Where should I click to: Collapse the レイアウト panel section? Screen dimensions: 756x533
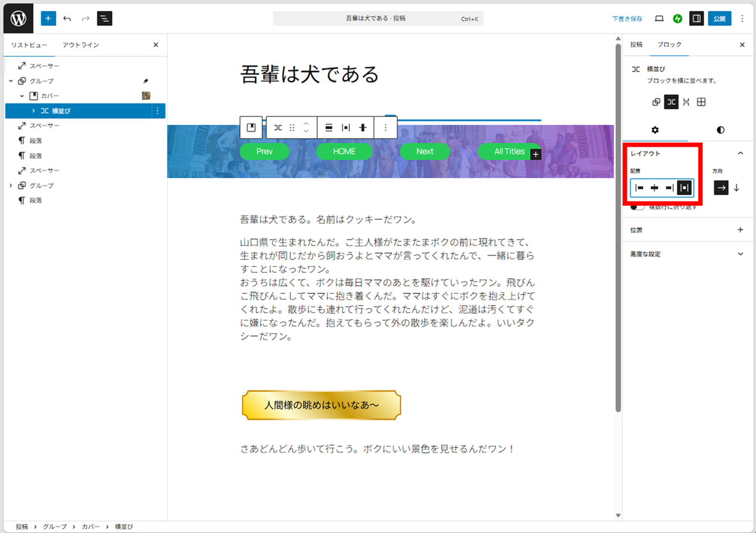pos(740,153)
